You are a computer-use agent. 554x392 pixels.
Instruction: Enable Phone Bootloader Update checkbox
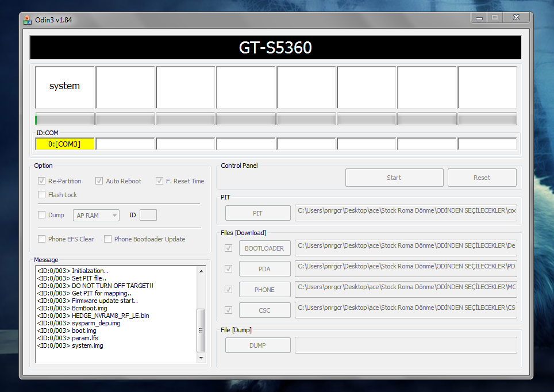(108, 239)
